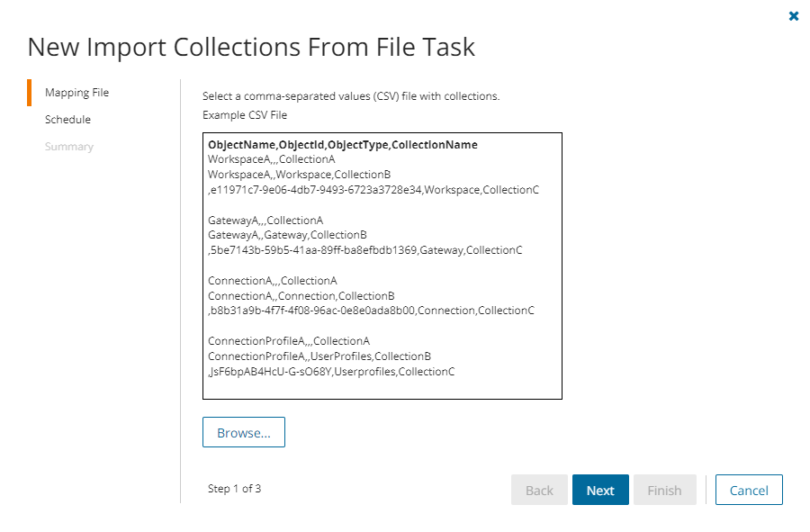Proceed with the Next button
This screenshot has width=810, height=532.
[x=600, y=491]
